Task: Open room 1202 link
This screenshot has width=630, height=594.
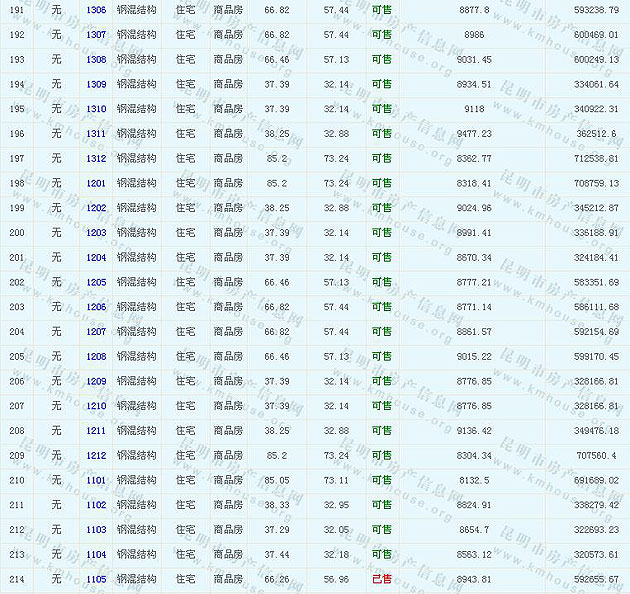Action: [x=96, y=208]
